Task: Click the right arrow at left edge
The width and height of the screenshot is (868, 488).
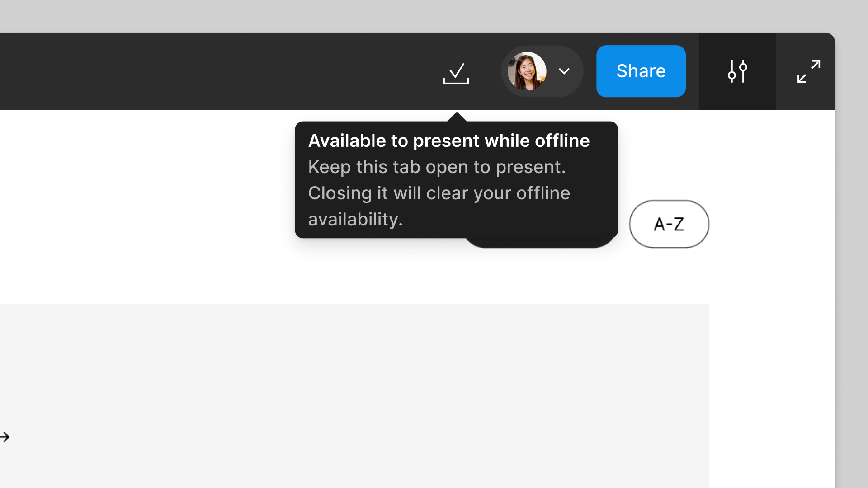Action: pos(5,437)
